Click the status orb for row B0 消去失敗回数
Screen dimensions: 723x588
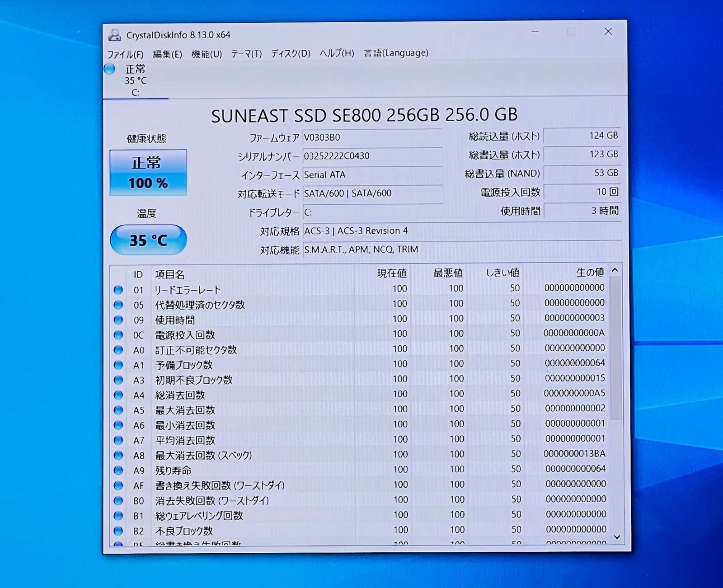[118, 500]
